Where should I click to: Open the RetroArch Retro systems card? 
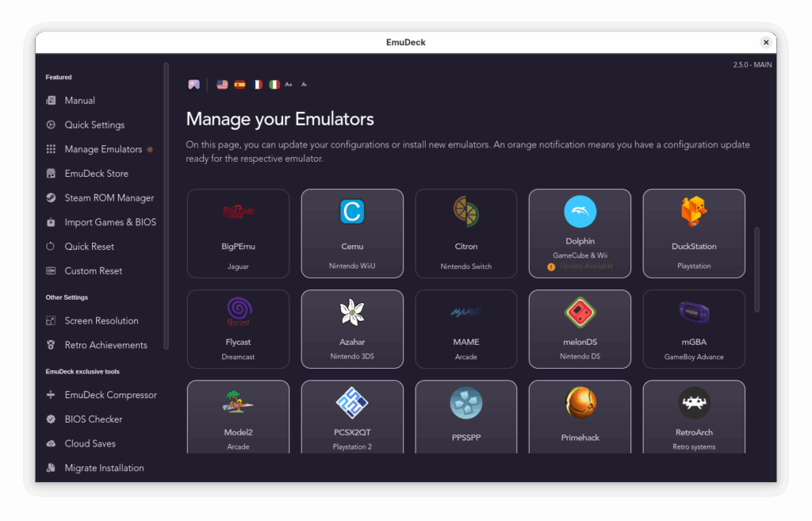694,417
